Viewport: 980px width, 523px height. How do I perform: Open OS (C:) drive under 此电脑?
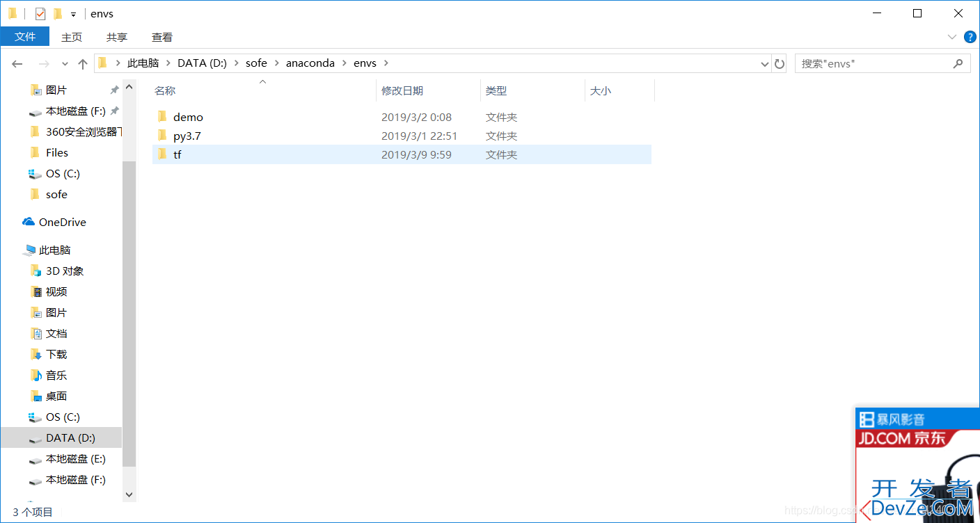click(63, 417)
